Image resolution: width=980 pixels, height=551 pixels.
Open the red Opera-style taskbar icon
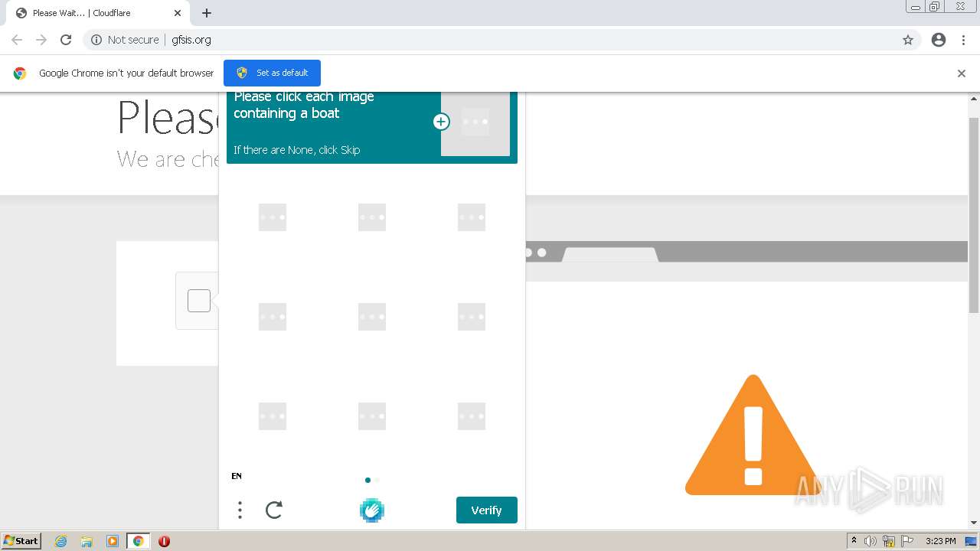[164, 541]
